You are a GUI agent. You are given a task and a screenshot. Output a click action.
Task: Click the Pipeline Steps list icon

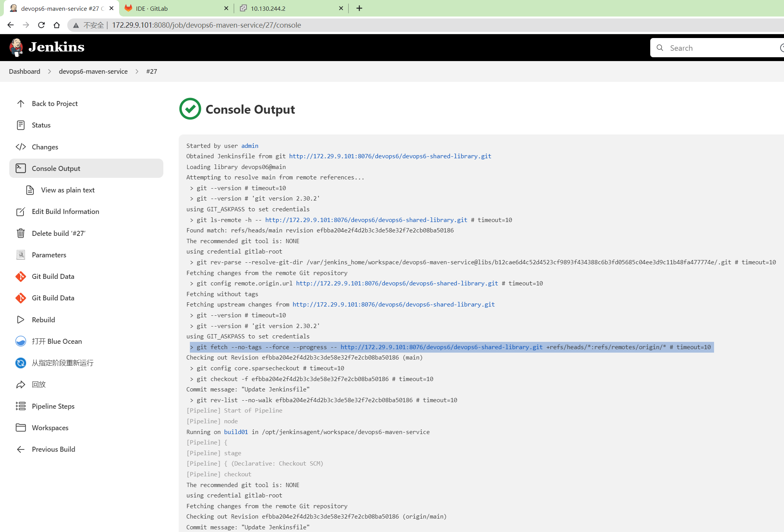[x=21, y=406]
